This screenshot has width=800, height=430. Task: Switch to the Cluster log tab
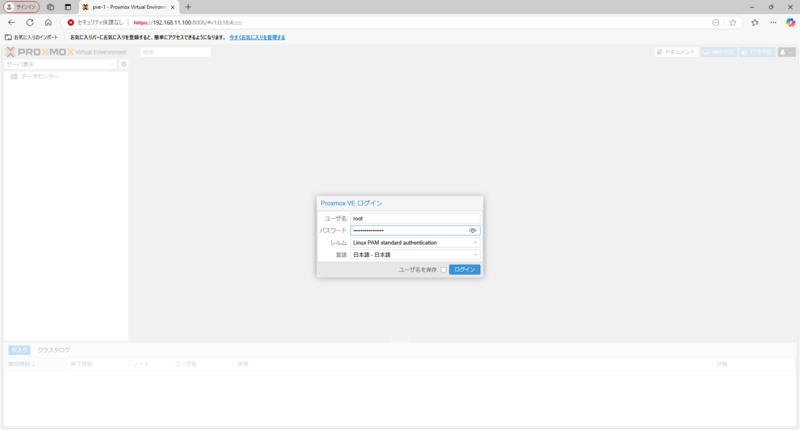click(x=54, y=350)
